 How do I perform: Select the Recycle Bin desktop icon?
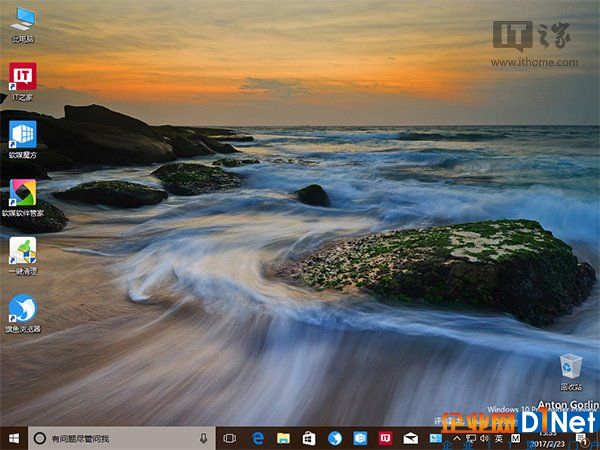[x=571, y=372]
